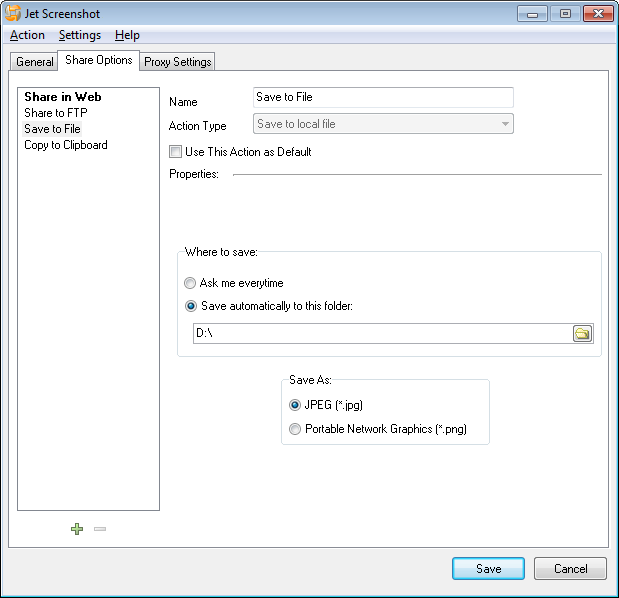Select Portable Network Graphics format

pos(295,429)
